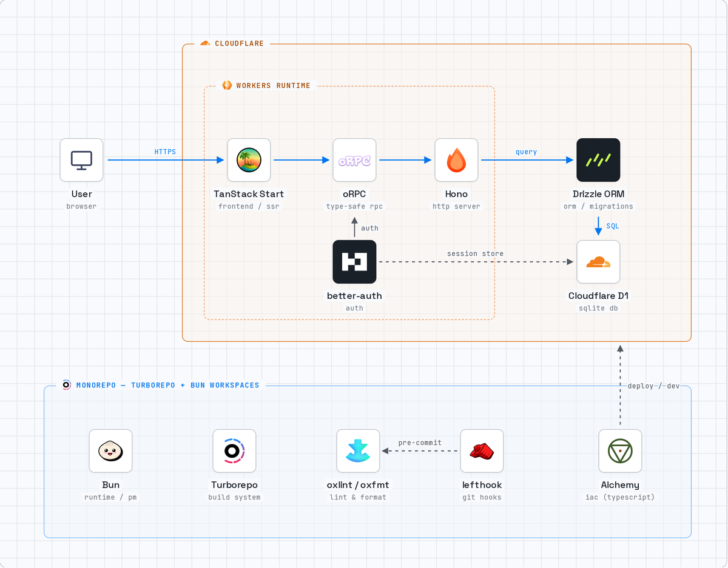Click the Alchemy triangle-in-circle icon
This screenshot has height=568, width=728.
[x=620, y=451]
